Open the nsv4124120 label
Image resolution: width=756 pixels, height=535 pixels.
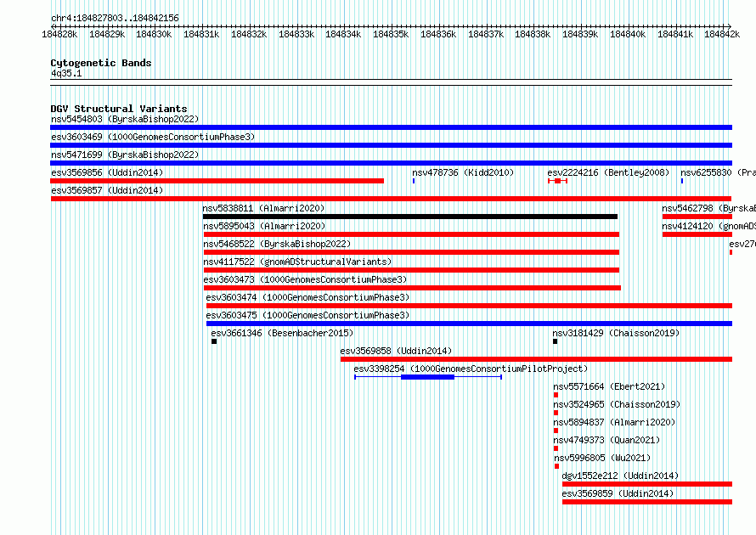tap(708, 226)
